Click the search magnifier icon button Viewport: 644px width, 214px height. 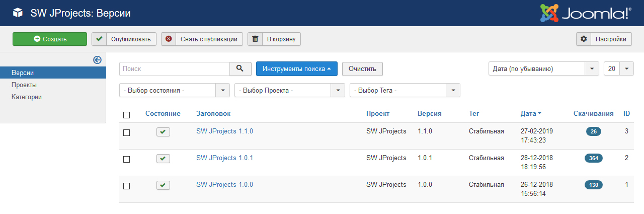tap(240, 68)
